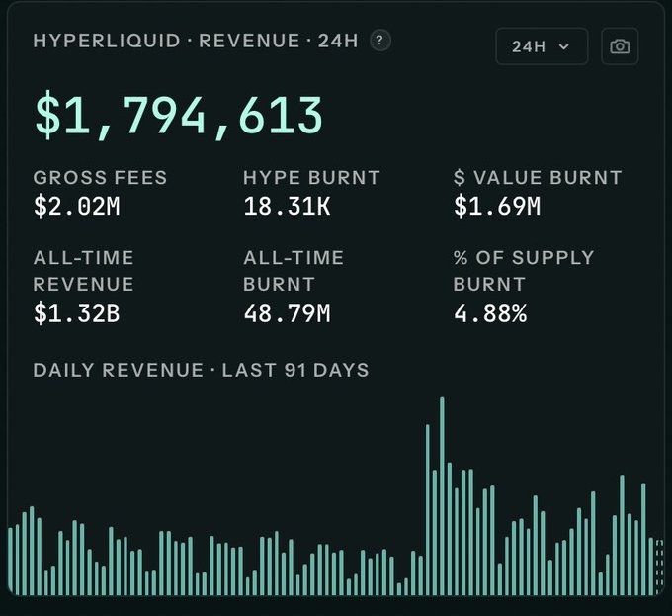
Task: Click the dashed current-day bar in chart
Action: click(x=659, y=568)
